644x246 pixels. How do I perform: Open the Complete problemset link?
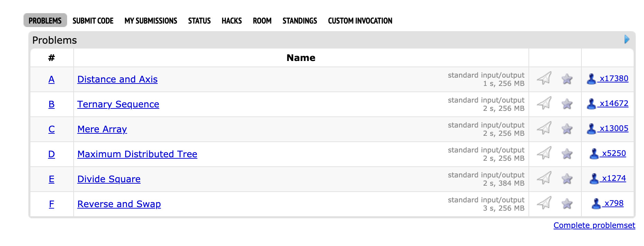[x=594, y=226]
